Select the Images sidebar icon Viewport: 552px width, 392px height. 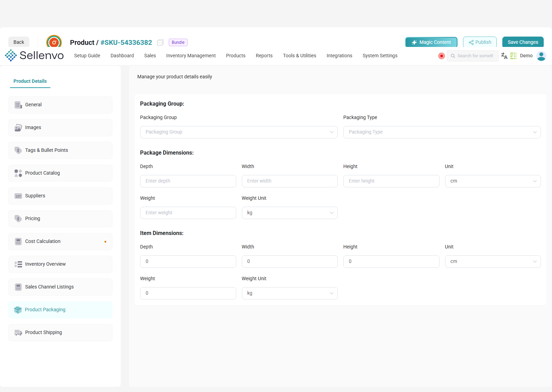tap(18, 128)
